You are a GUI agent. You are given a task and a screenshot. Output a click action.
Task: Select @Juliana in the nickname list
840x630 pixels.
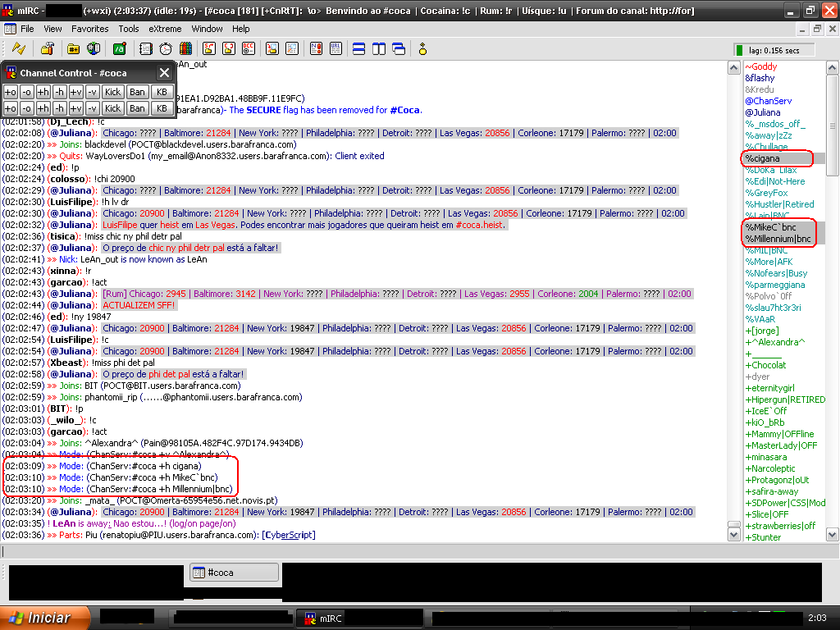[763, 112]
